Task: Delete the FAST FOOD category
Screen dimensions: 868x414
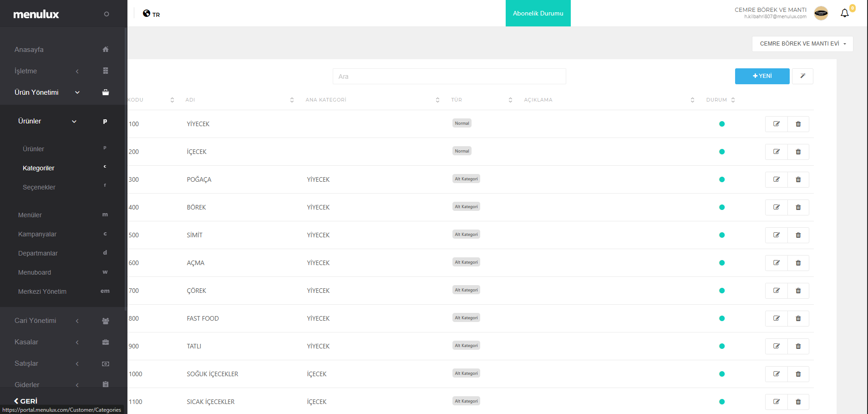Action: (798, 318)
